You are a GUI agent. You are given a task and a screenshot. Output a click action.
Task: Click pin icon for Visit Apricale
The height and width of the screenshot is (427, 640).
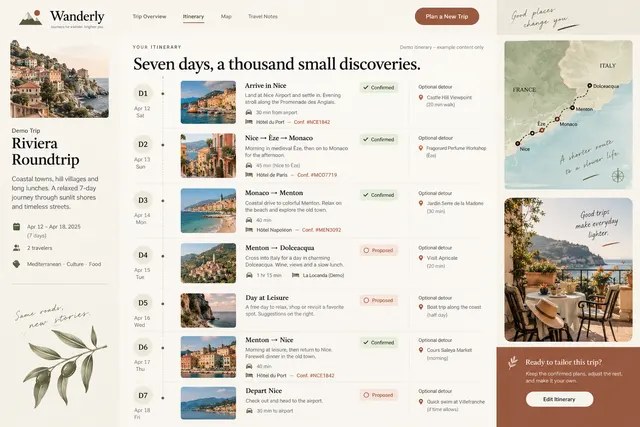(421, 258)
